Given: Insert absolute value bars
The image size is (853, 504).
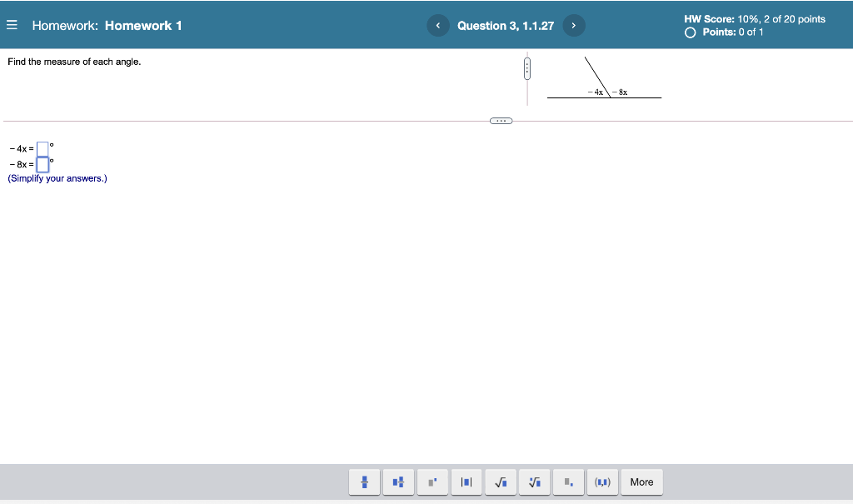Looking at the screenshot, I should (x=466, y=482).
